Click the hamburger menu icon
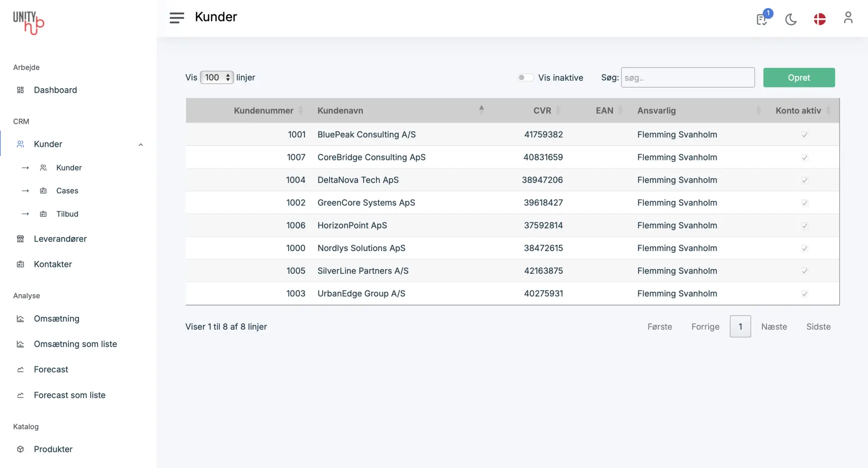 click(177, 18)
